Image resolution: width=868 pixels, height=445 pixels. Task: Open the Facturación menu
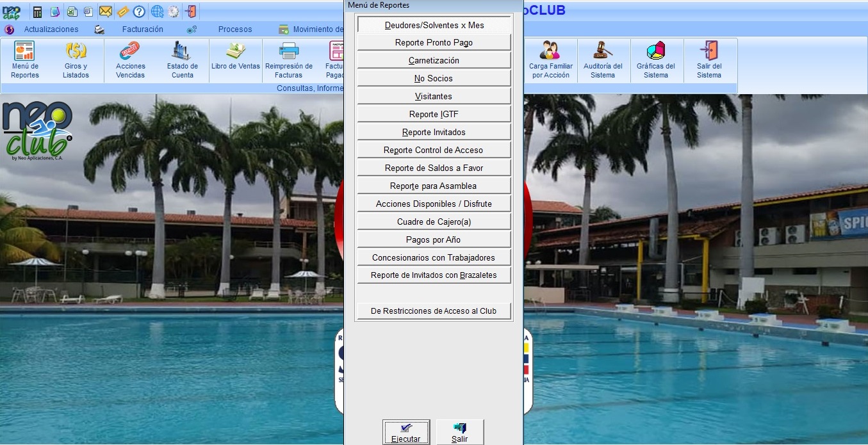pos(143,29)
